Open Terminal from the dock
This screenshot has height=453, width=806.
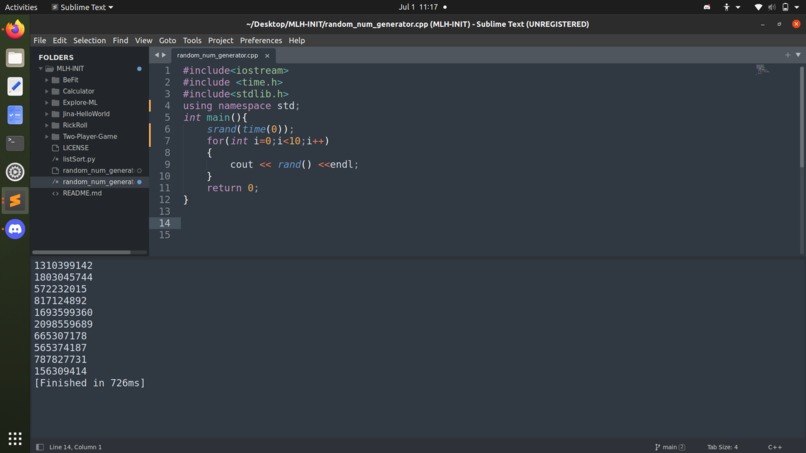point(15,143)
